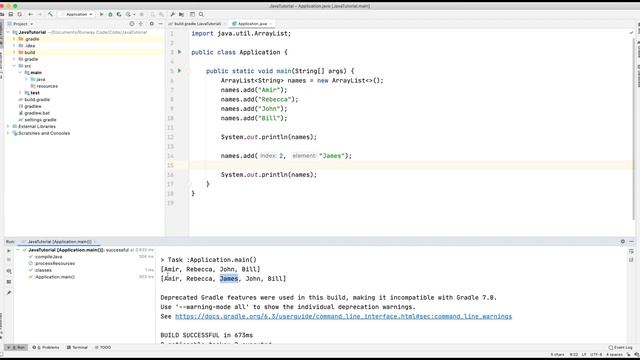Select the Application.java editor tab
This screenshot has width=640, height=360.
pos(252,24)
